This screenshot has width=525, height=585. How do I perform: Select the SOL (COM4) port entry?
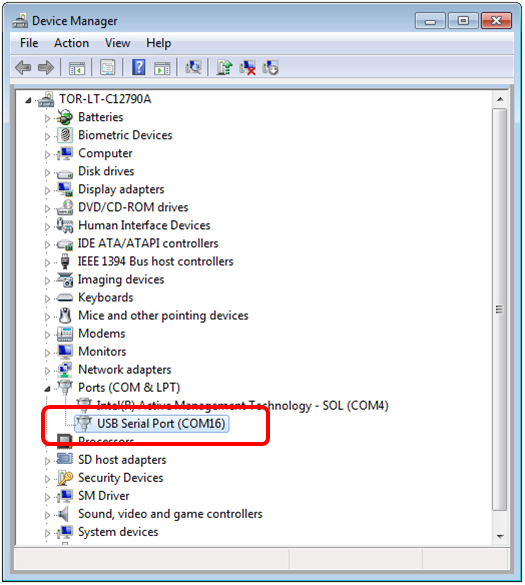[x=243, y=406]
